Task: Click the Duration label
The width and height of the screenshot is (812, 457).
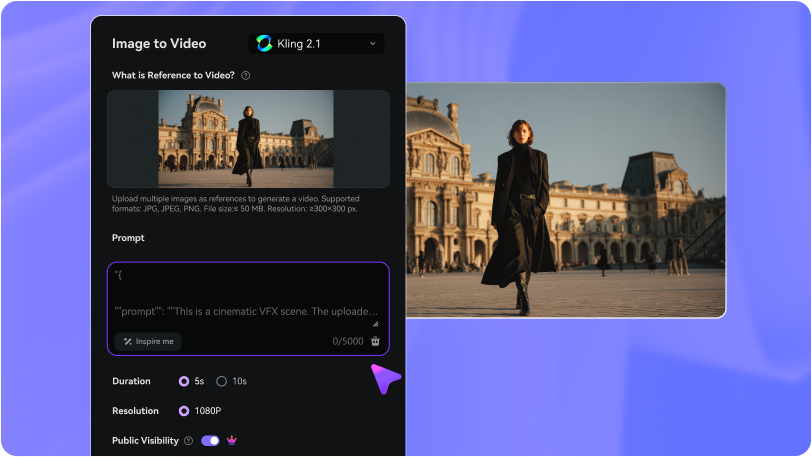Action: click(x=131, y=381)
